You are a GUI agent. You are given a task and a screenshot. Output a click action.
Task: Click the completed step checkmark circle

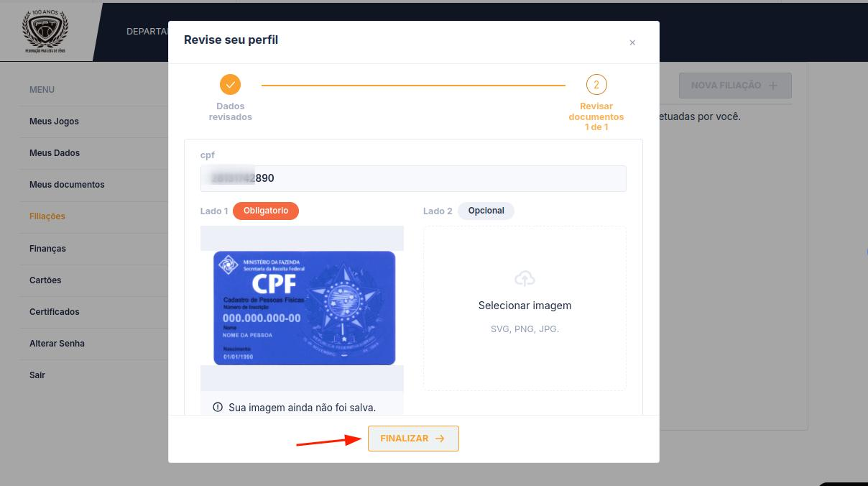point(230,85)
